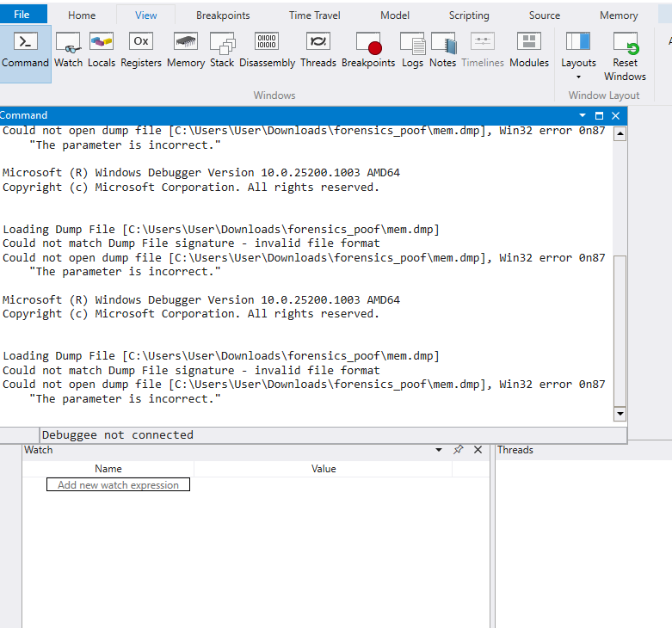This screenshot has height=628, width=672.
Task: Open the File menu
Action: 22,14
